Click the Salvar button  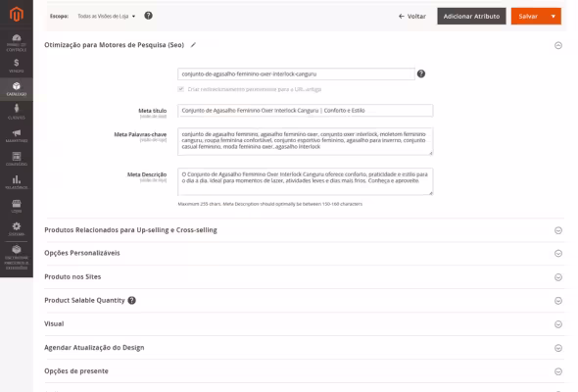click(528, 17)
